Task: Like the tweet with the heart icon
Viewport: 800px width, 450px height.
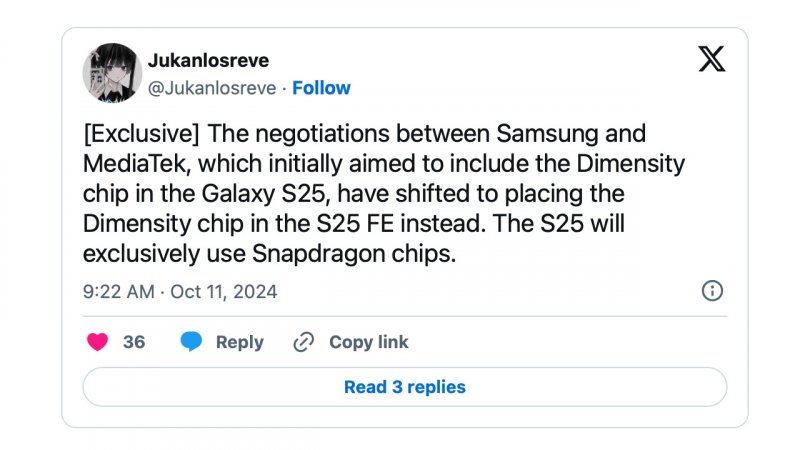Action: pos(97,342)
